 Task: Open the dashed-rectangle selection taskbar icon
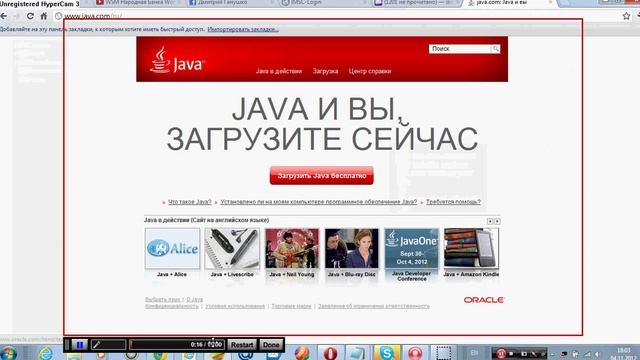point(443,353)
